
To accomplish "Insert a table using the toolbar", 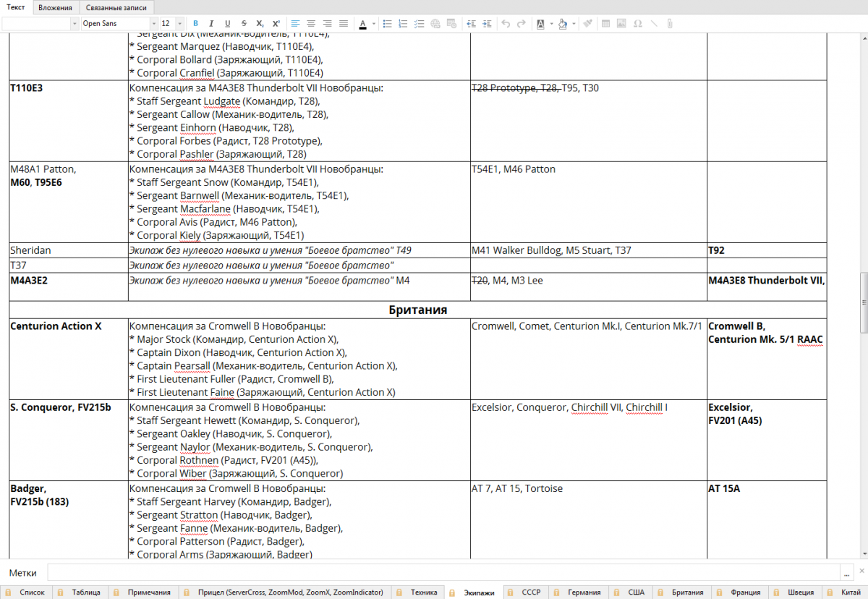I will point(605,24).
